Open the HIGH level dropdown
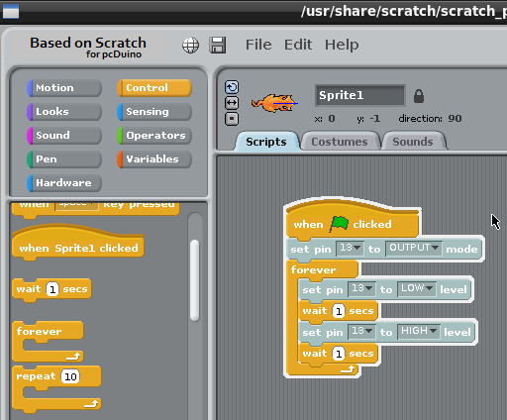Image resolution: width=507 pixels, height=420 pixels. pyautogui.click(x=419, y=331)
